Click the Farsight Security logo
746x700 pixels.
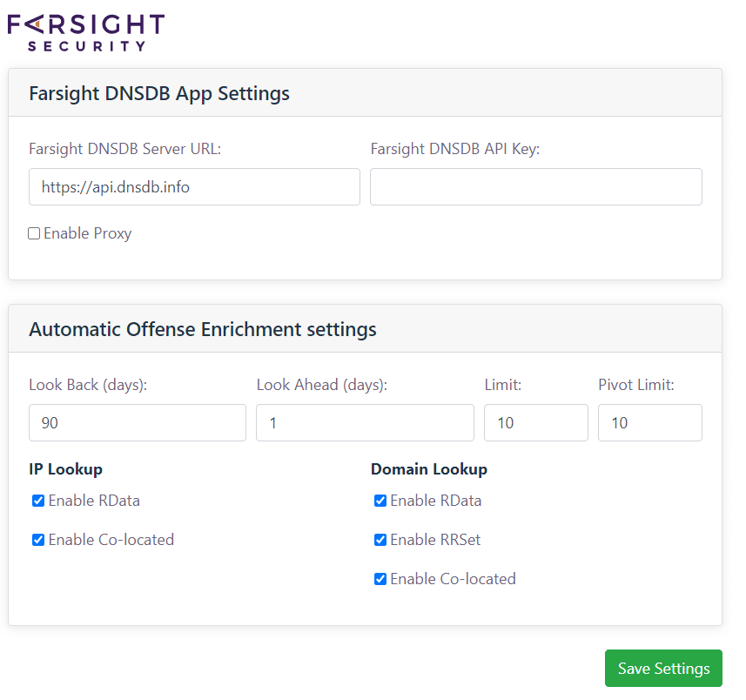tap(86, 32)
